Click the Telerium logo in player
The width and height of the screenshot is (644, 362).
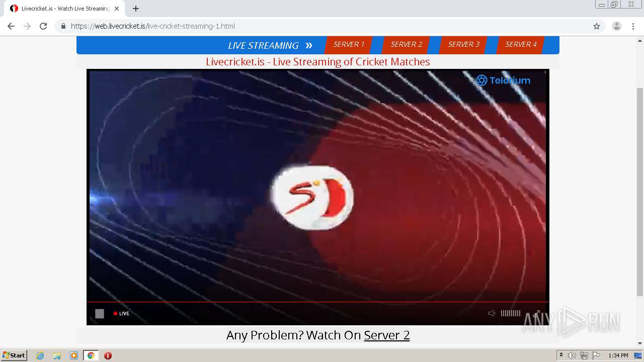[503, 80]
